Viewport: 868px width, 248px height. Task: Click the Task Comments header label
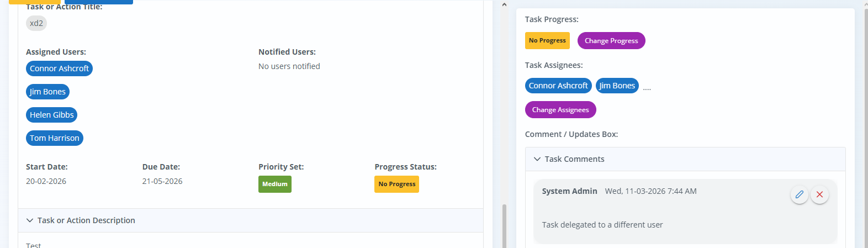pyautogui.click(x=574, y=159)
